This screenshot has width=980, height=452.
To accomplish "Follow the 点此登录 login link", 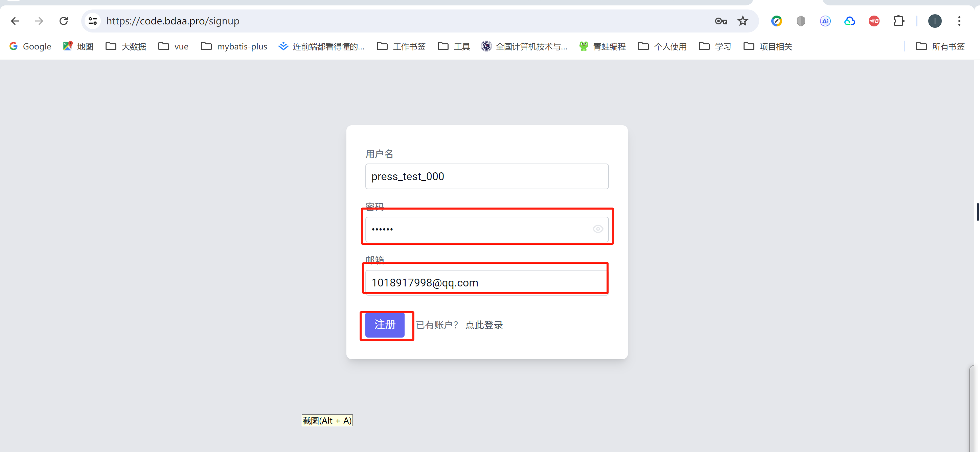I will 484,325.
